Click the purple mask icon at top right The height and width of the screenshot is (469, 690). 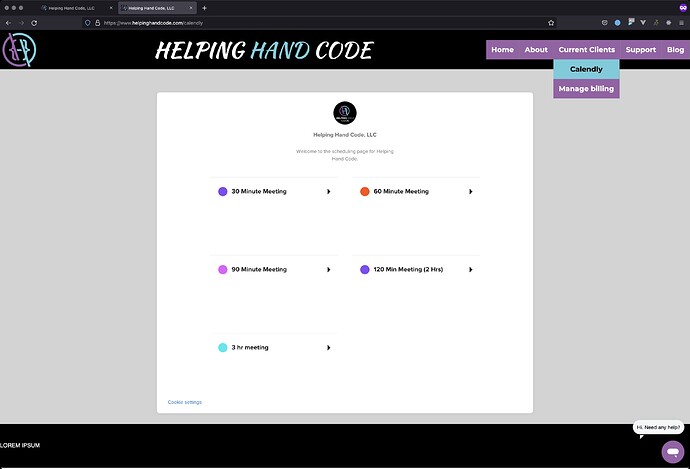[x=683, y=7]
